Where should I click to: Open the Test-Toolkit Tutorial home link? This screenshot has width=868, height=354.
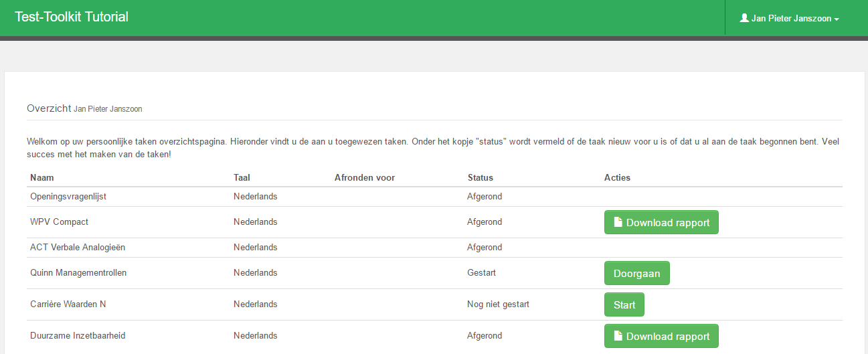coord(72,17)
